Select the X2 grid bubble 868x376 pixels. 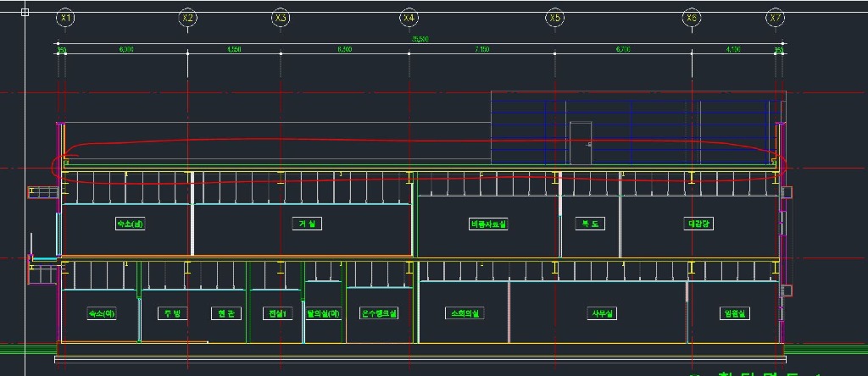point(188,18)
